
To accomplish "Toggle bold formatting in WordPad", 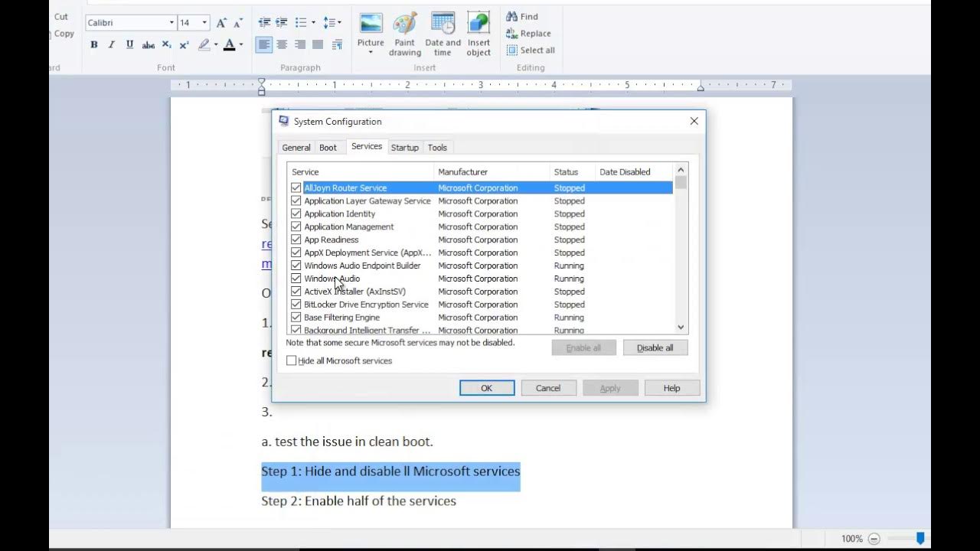I will point(94,45).
